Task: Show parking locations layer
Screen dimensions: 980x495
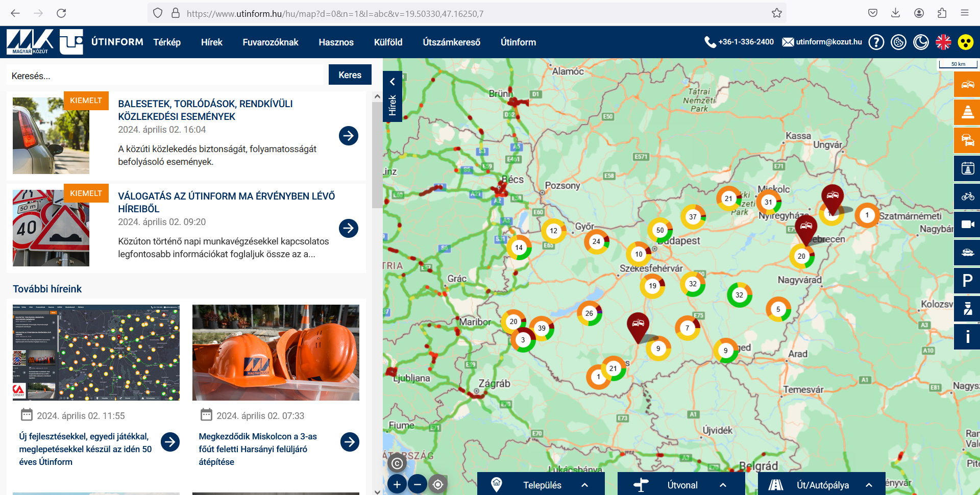Action: coord(967,281)
